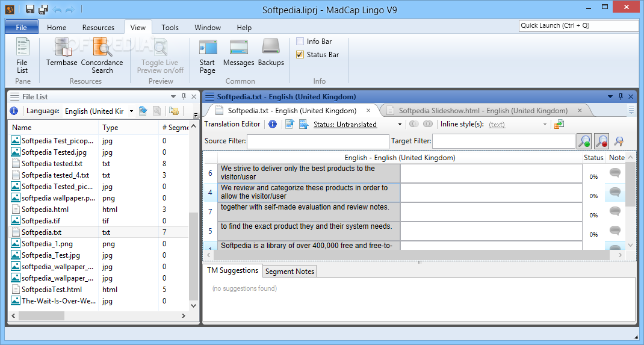Click the Translation Editor info icon
The image size is (644, 345).
point(273,124)
